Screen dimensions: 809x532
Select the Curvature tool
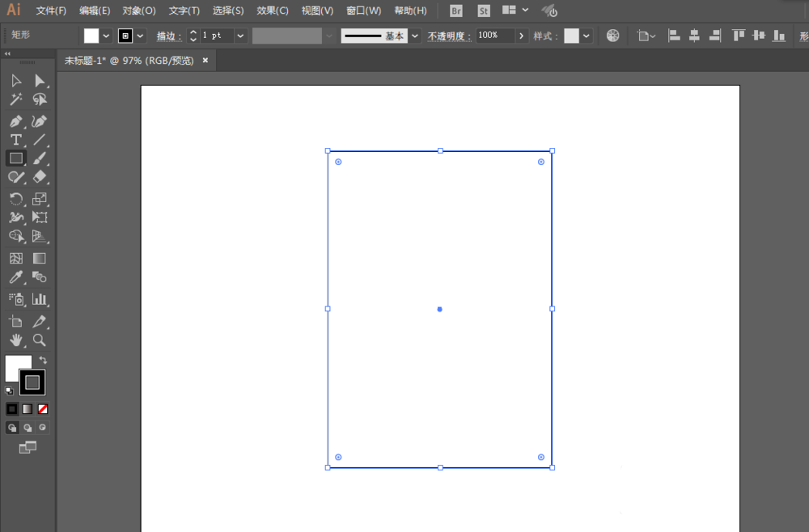click(x=39, y=121)
